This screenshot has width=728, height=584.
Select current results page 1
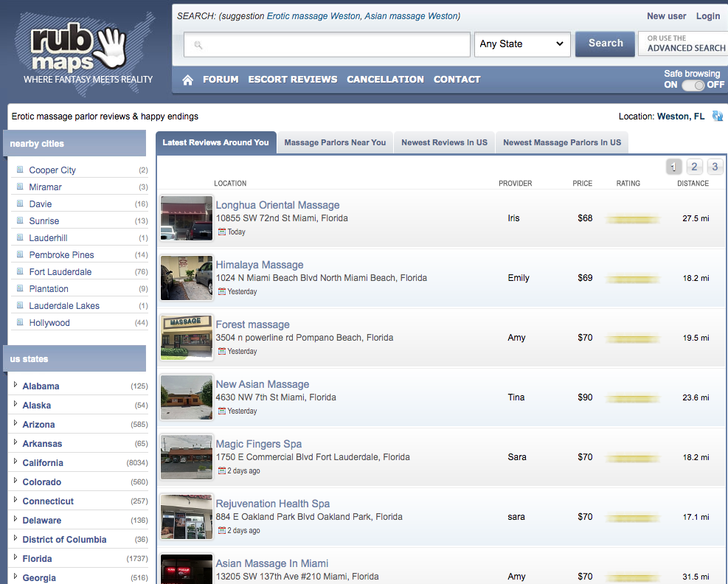tap(673, 166)
